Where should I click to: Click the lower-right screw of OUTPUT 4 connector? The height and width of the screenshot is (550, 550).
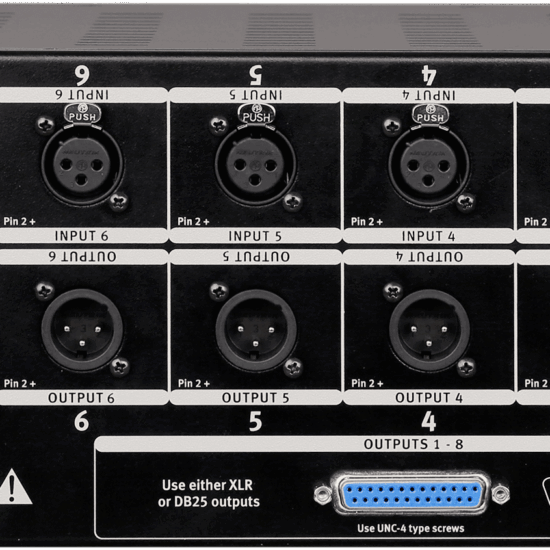click(x=467, y=367)
